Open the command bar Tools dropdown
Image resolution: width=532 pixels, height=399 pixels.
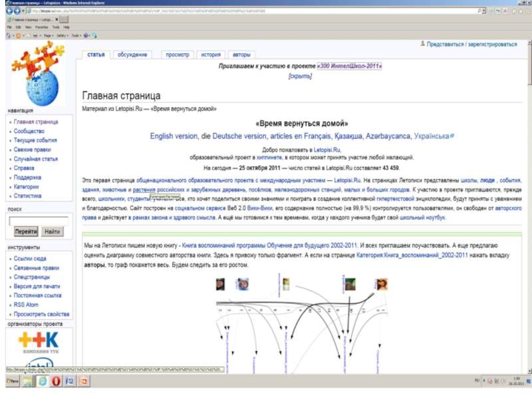pos(76,35)
